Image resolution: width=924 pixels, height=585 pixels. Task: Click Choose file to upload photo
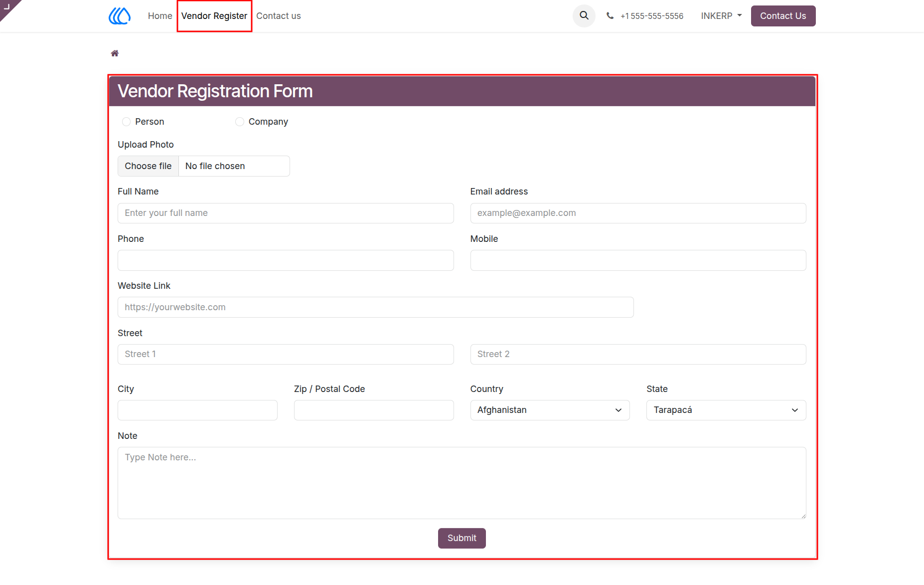tap(148, 166)
